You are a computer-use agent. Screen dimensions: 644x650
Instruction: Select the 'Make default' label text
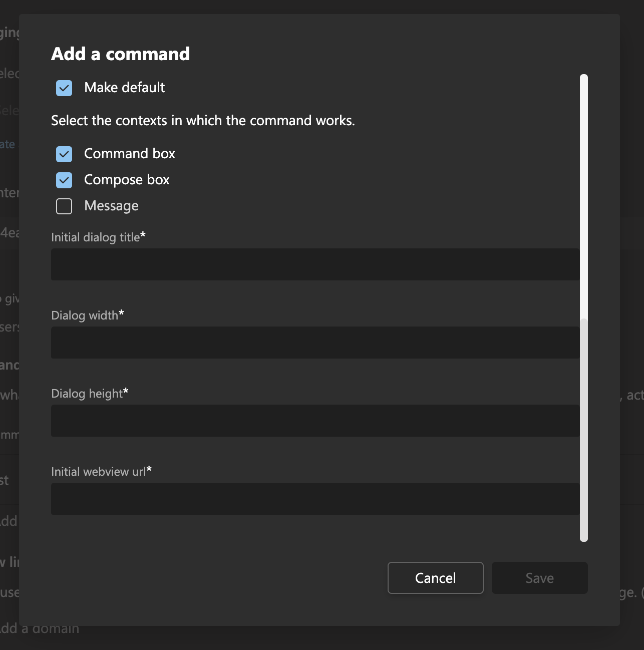(x=125, y=88)
